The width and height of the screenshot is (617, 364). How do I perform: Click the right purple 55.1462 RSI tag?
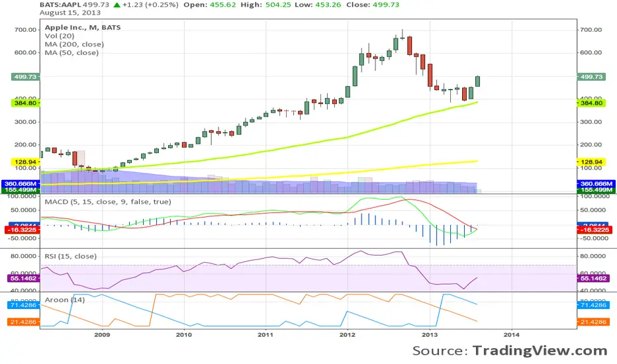593,279
